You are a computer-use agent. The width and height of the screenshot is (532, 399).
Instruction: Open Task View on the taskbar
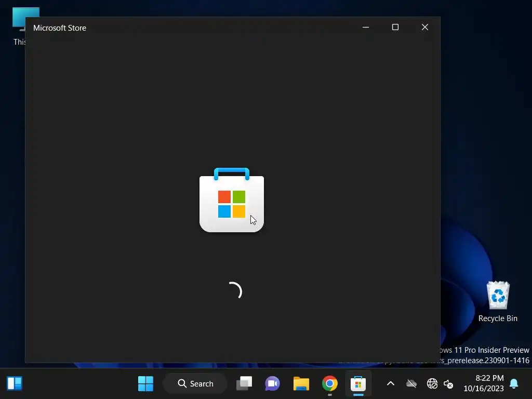click(x=244, y=384)
